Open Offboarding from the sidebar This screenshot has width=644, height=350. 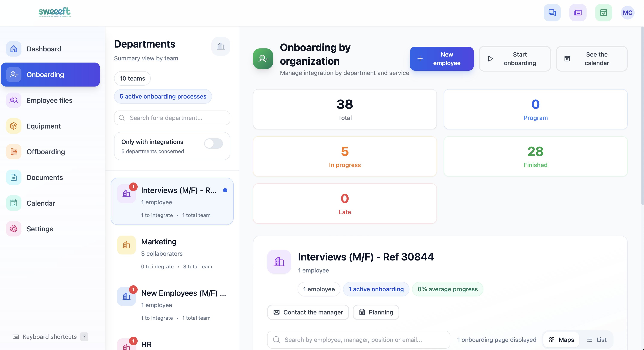(x=46, y=152)
